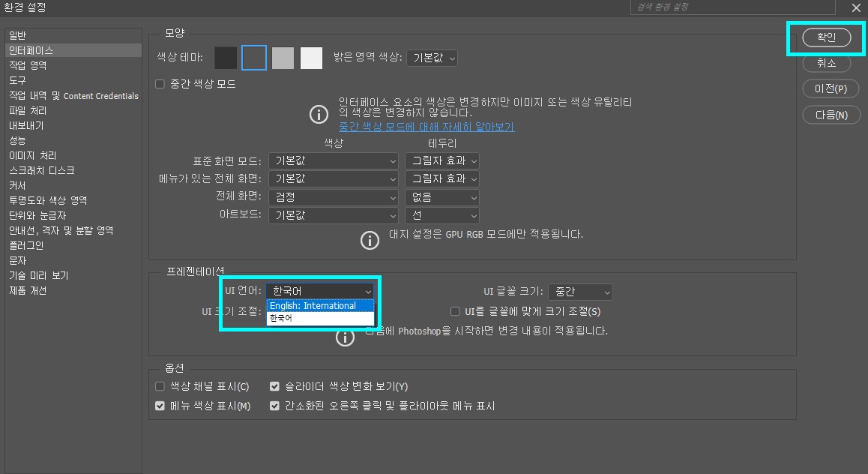
Task: Check the 색상 채널 표시 option
Action: (160, 385)
